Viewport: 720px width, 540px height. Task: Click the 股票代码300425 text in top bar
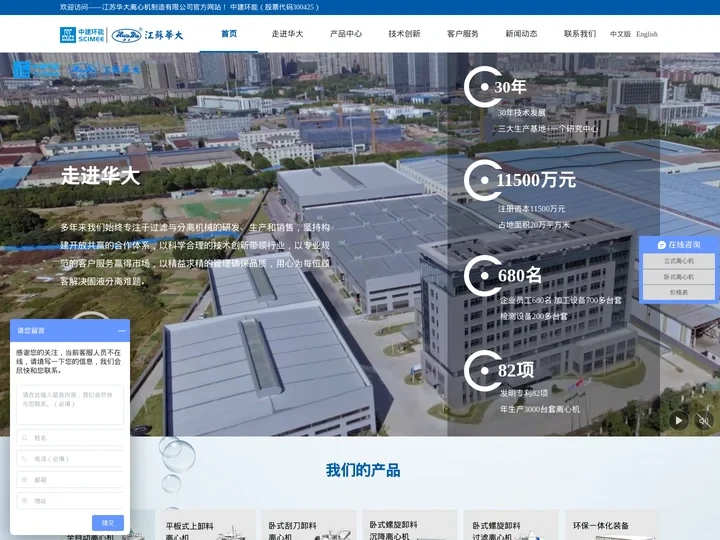289,7
